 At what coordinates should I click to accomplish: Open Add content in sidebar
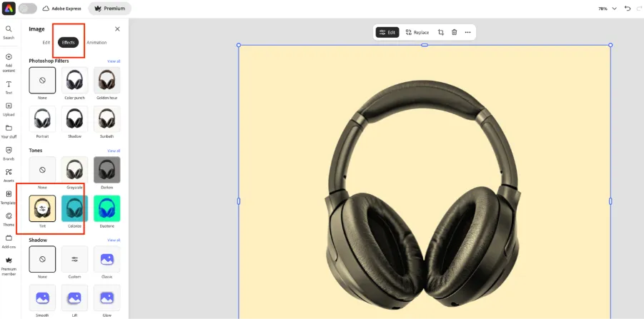coord(9,63)
